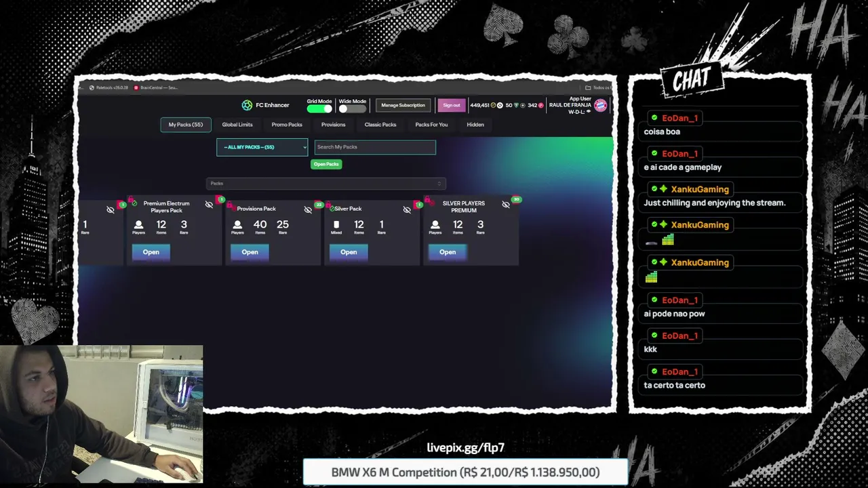The image size is (868, 488).
Task: Hide the Premium Electrum Players Pack
Action: pyautogui.click(x=209, y=205)
